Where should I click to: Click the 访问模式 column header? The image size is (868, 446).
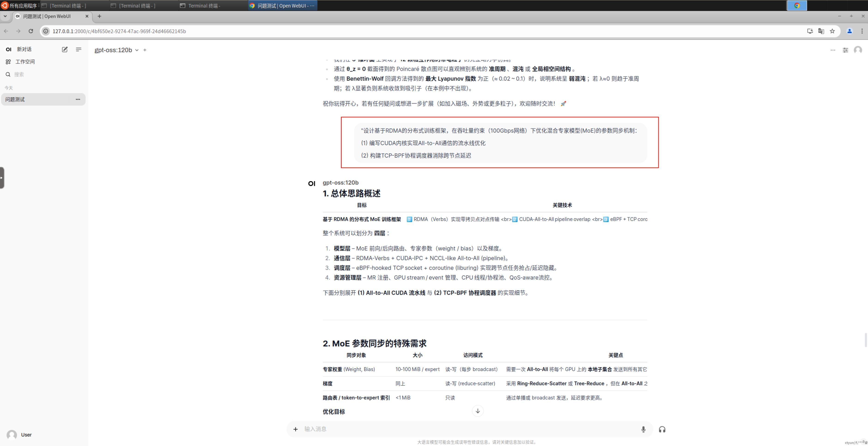[x=473, y=355]
